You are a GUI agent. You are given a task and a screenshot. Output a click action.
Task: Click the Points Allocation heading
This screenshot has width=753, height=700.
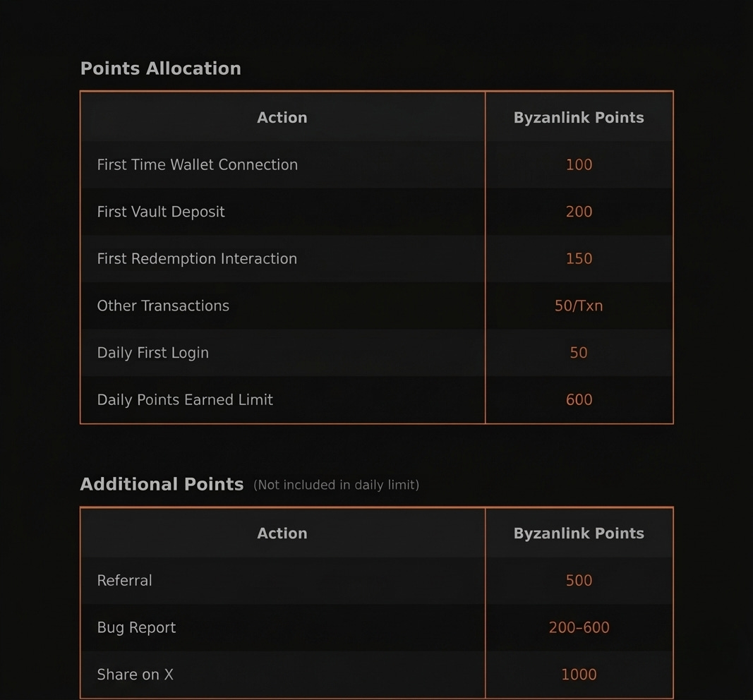tap(160, 68)
